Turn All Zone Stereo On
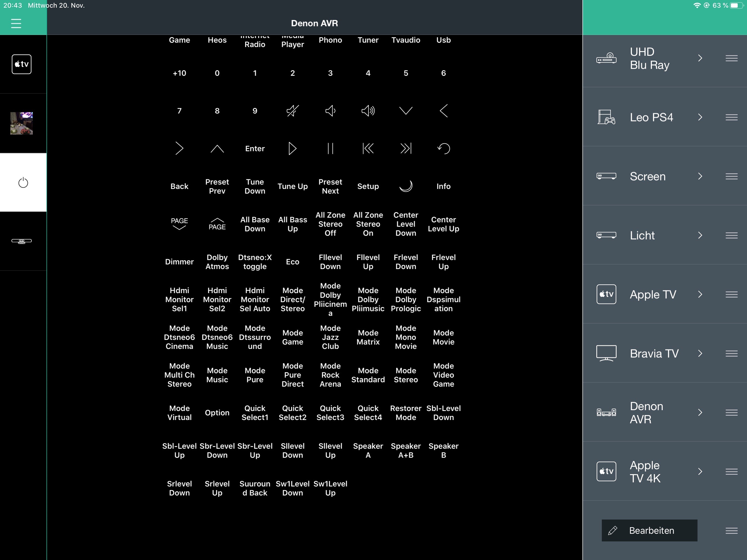This screenshot has width=747, height=560. (x=368, y=224)
